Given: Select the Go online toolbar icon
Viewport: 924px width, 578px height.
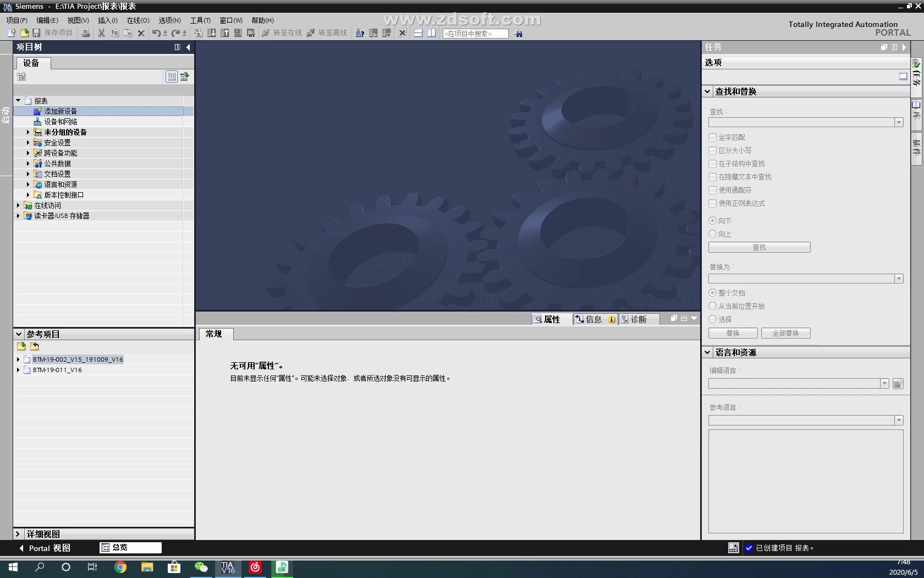Looking at the screenshot, I should (x=282, y=33).
